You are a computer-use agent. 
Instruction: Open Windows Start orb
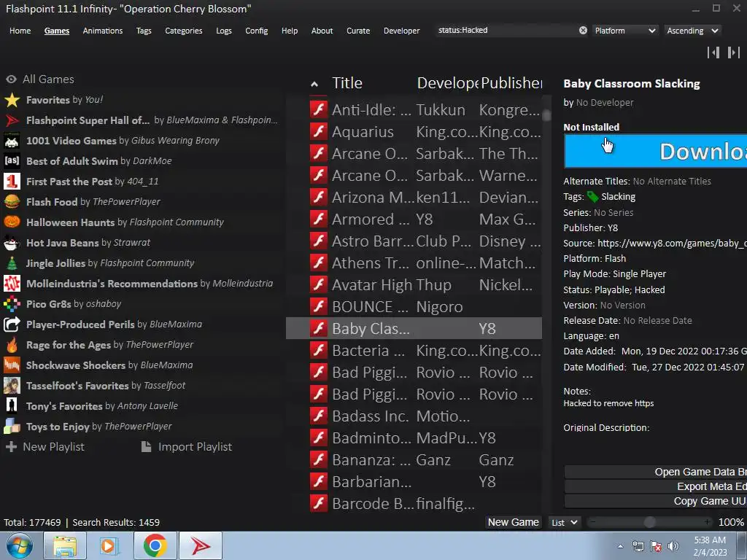coord(20,545)
